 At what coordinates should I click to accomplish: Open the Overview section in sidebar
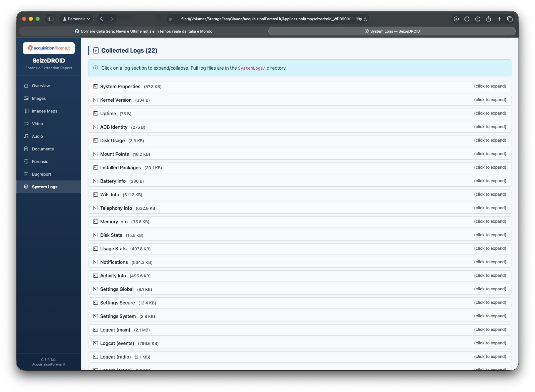coord(41,86)
